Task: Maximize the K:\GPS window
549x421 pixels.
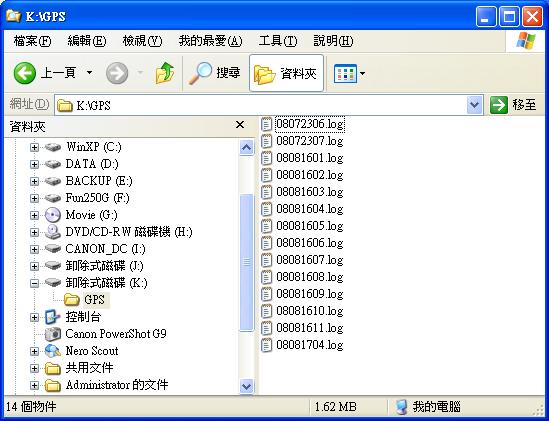Action: click(509, 16)
